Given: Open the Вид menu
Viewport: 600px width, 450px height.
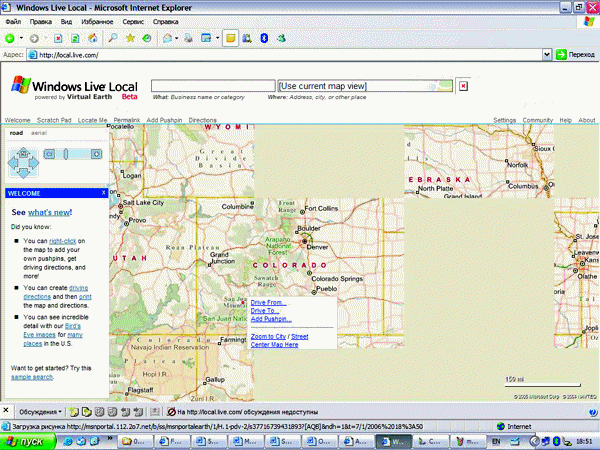Looking at the screenshot, I should [x=66, y=22].
